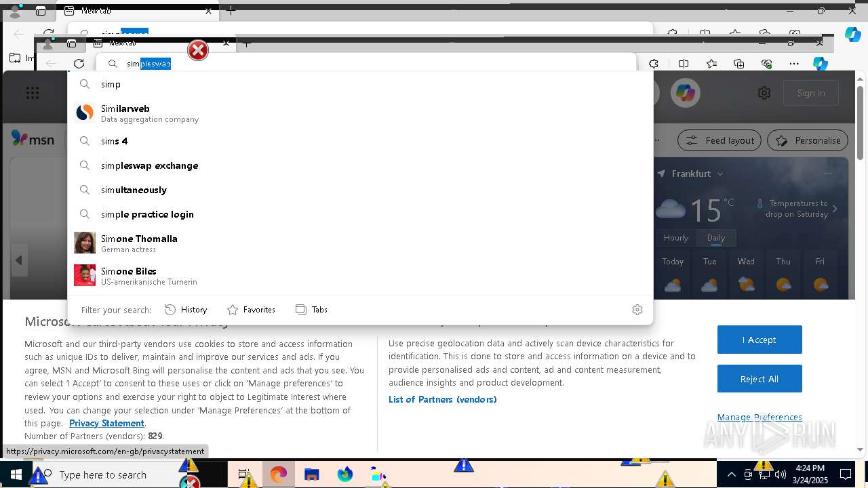Choose 'simple practice login' suggestion
This screenshot has width=868, height=488.
point(360,214)
